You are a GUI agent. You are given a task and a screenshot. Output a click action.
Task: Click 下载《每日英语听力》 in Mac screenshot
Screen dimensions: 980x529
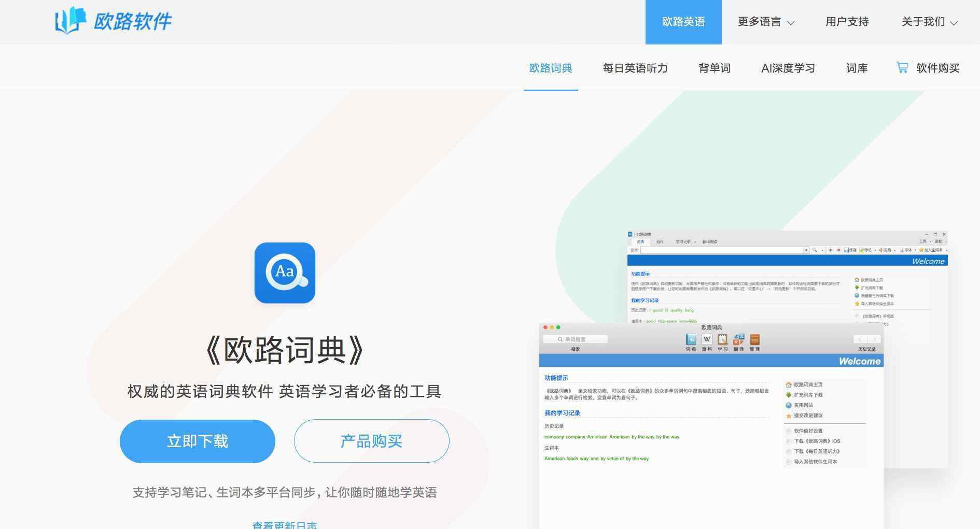(817, 451)
